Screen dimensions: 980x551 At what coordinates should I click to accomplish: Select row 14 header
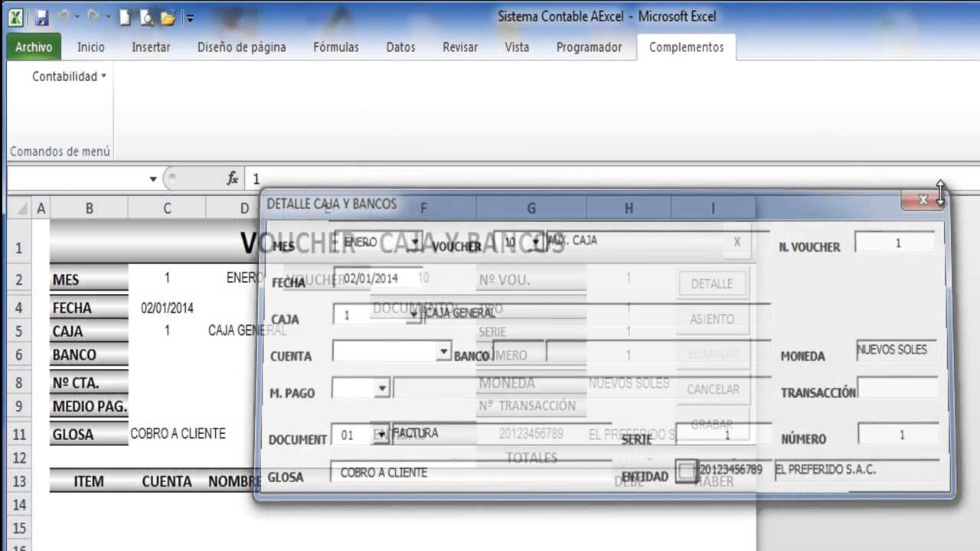[20, 504]
